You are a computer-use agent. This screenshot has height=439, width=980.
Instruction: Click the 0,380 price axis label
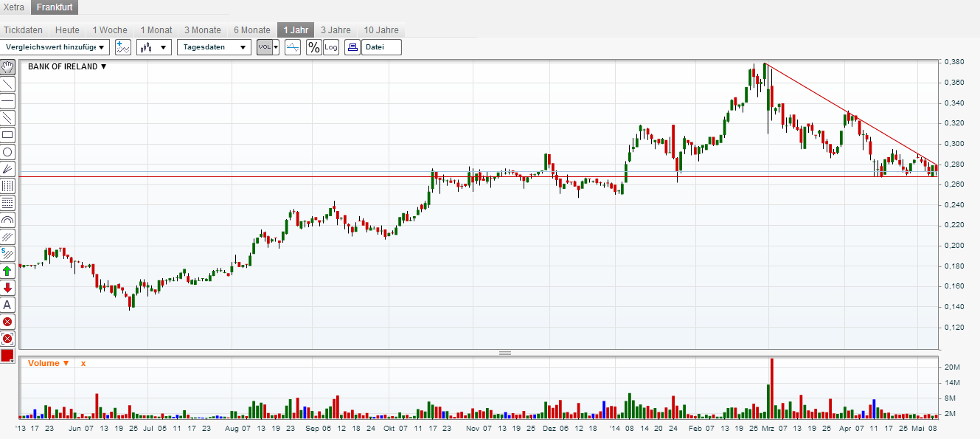tap(956, 62)
